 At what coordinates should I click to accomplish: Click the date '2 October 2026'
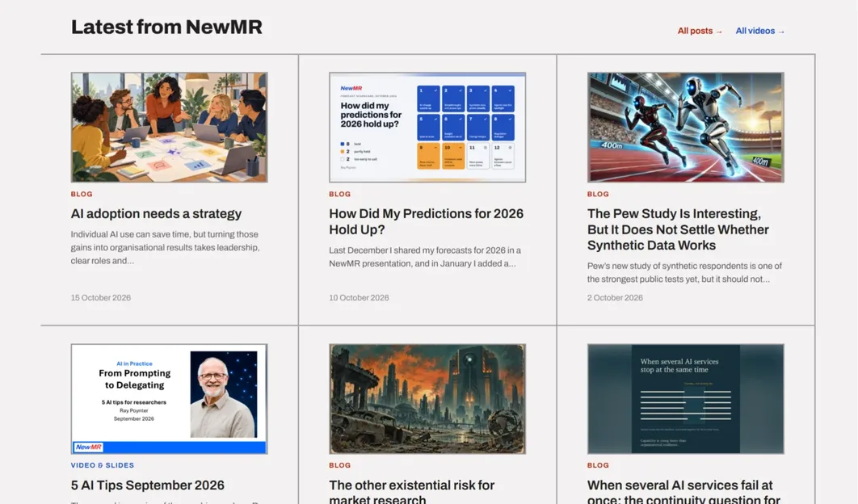(x=615, y=298)
